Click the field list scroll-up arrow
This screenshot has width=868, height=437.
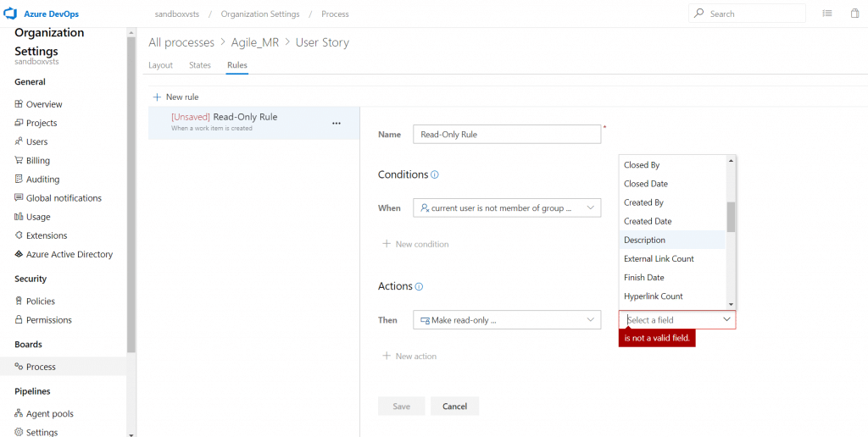731,160
